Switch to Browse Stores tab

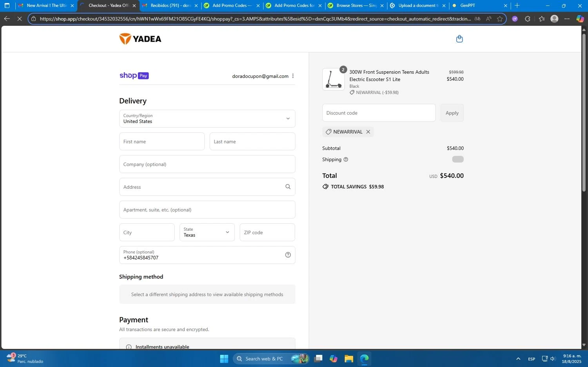356,5
